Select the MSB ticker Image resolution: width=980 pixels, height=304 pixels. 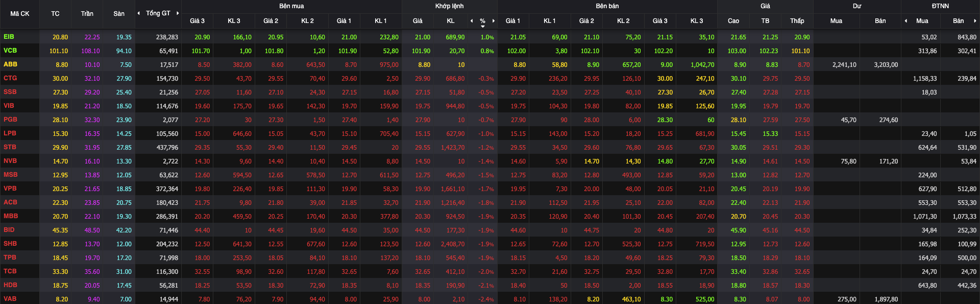[11, 175]
